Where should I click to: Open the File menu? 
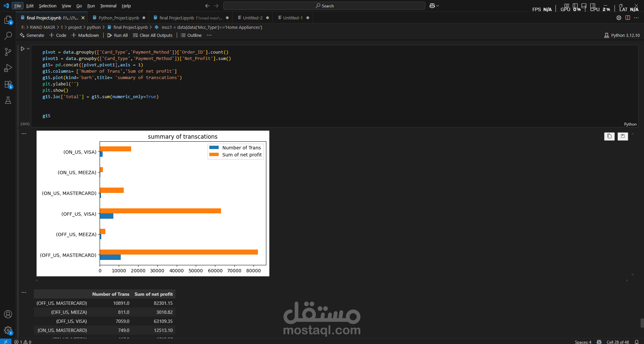tap(17, 6)
